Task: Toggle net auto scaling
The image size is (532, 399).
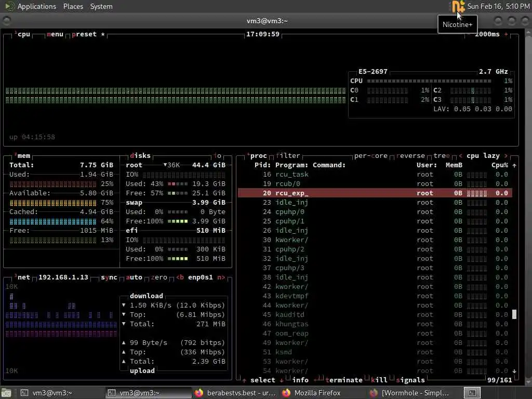Action: point(134,277)
